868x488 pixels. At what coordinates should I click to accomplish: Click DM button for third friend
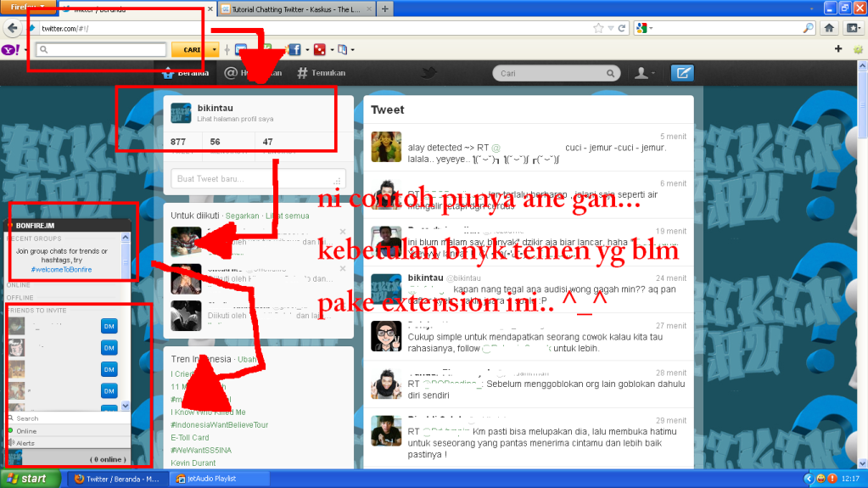coord(109,369)
